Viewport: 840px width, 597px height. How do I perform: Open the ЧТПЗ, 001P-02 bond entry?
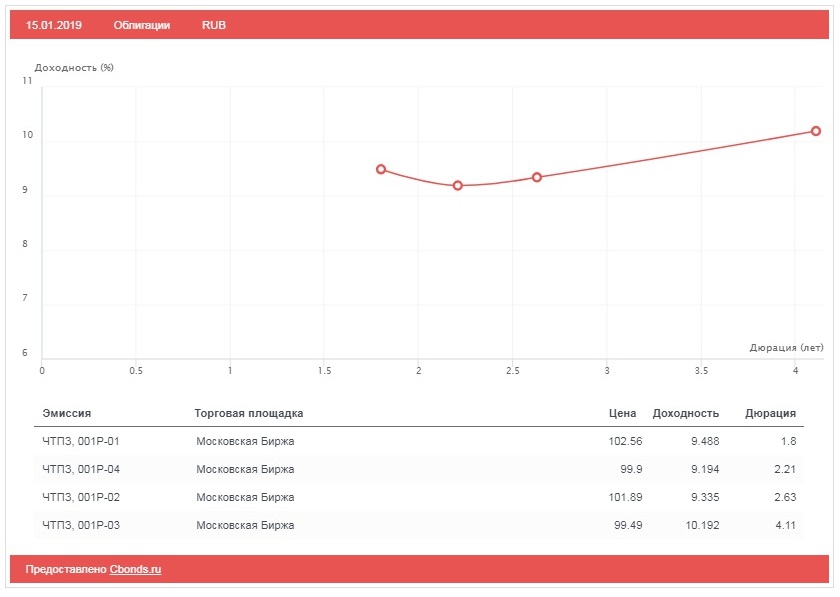(x=81, y=497)
